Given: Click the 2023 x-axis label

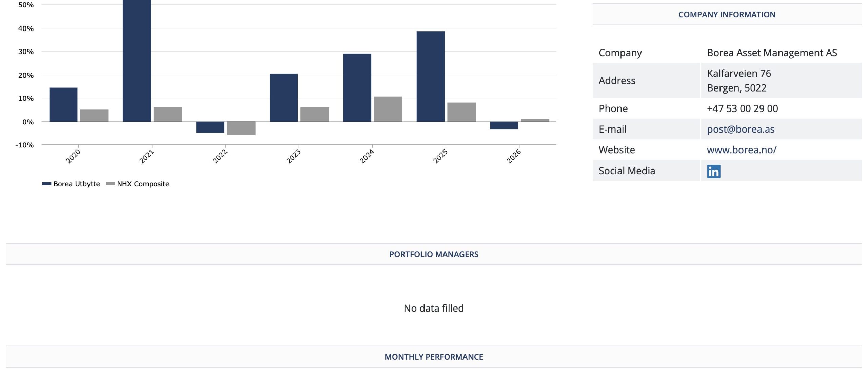Looking at the screenshot, I should tap(293, 156).
